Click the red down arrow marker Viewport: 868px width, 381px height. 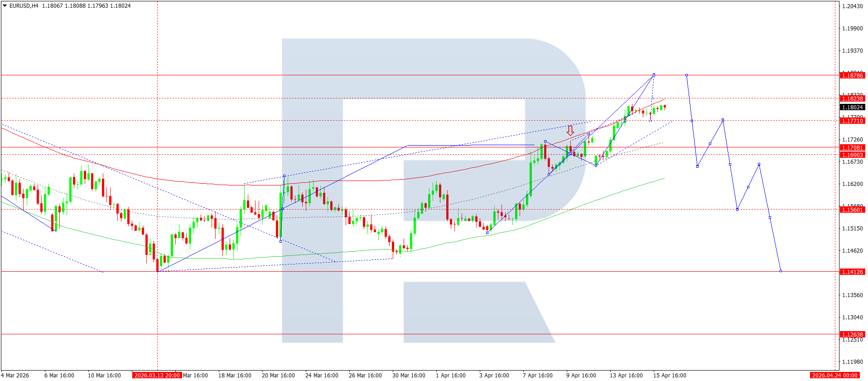click(x=570, y=131)
